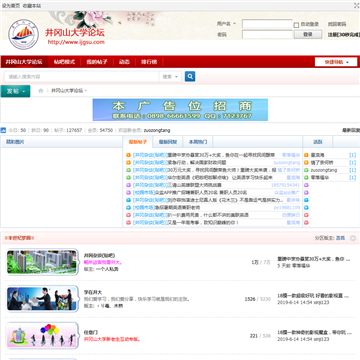Click the 任意门 board title

[x=91, y=332]
